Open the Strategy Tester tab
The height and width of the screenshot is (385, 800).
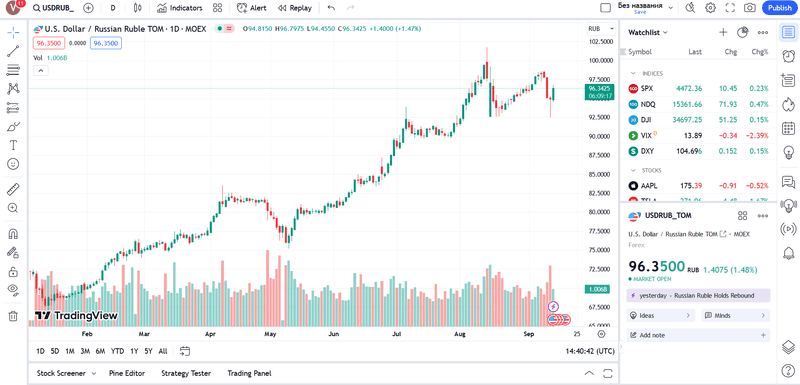click(x=186, y=373)
